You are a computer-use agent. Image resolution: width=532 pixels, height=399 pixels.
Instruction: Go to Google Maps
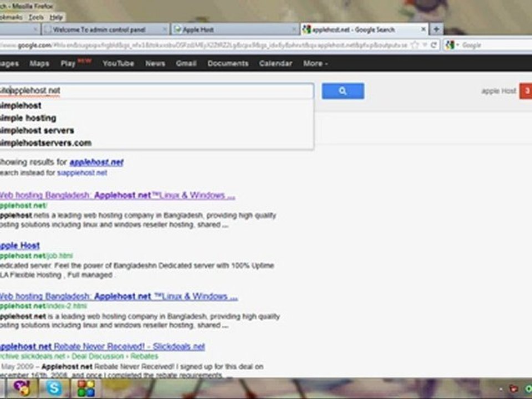point(39,63)
